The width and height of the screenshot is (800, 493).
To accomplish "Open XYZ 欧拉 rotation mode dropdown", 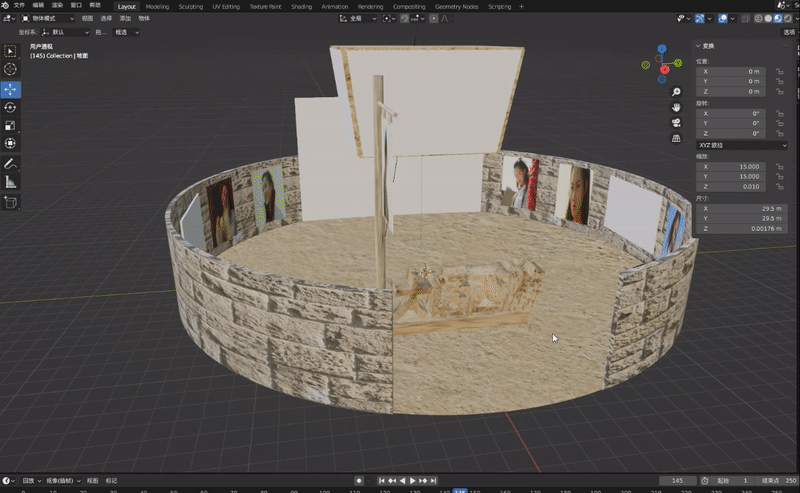I will pos(742,145).
